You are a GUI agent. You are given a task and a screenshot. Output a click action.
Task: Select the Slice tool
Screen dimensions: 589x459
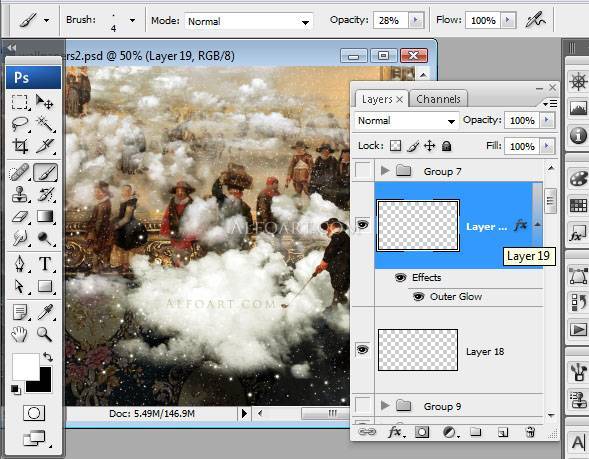[45, 146]
